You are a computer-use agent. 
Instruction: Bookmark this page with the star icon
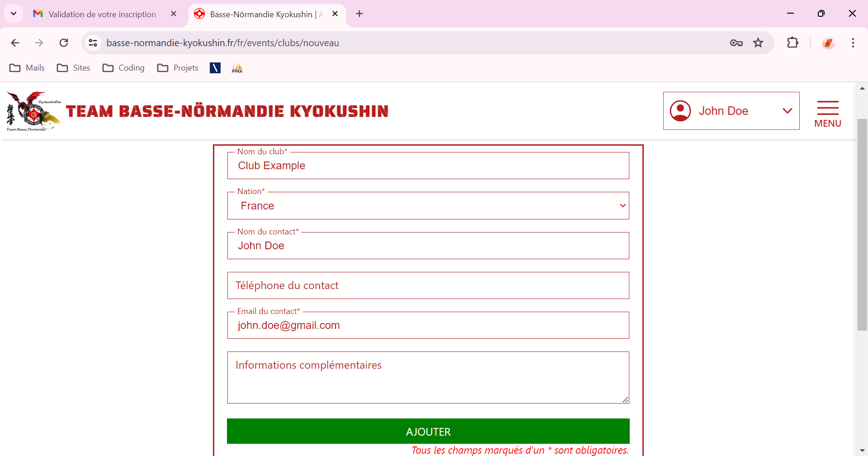(x=758, y=43)
